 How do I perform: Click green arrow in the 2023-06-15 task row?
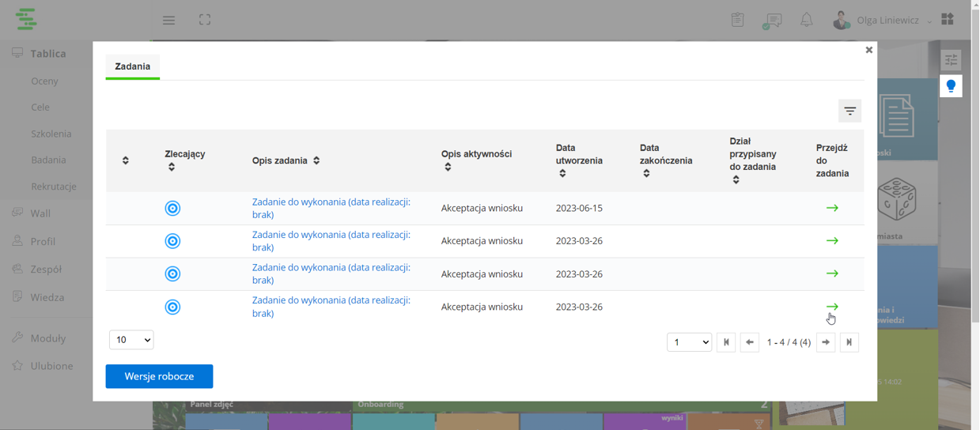[832, 208]
